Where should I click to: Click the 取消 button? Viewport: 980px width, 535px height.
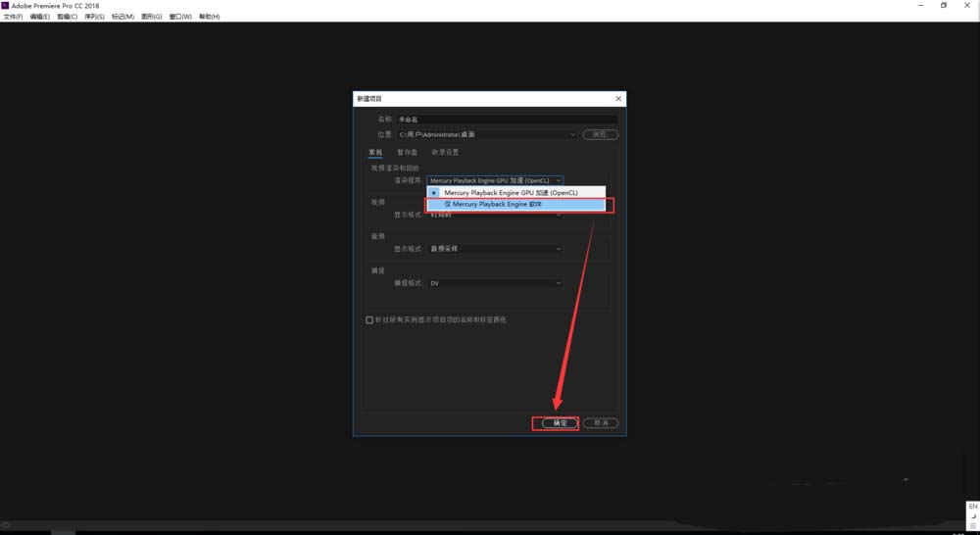click(x=601, y=423)
